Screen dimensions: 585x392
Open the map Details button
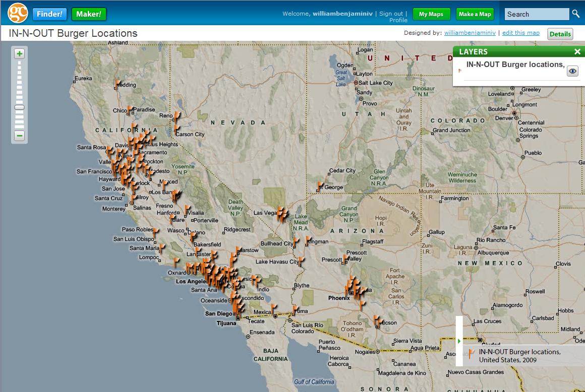pyautogui.click(x=560, y=34)
